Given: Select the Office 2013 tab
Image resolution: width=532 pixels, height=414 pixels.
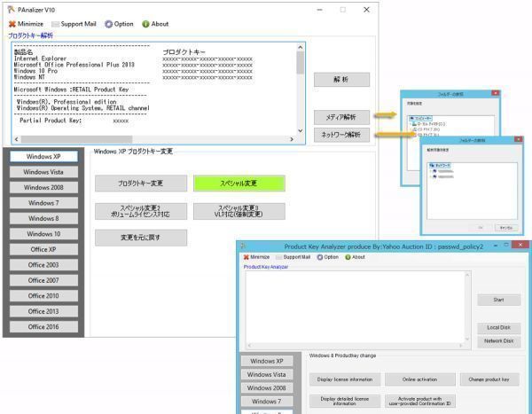Looking at the screenshot, I should (43, 311).
